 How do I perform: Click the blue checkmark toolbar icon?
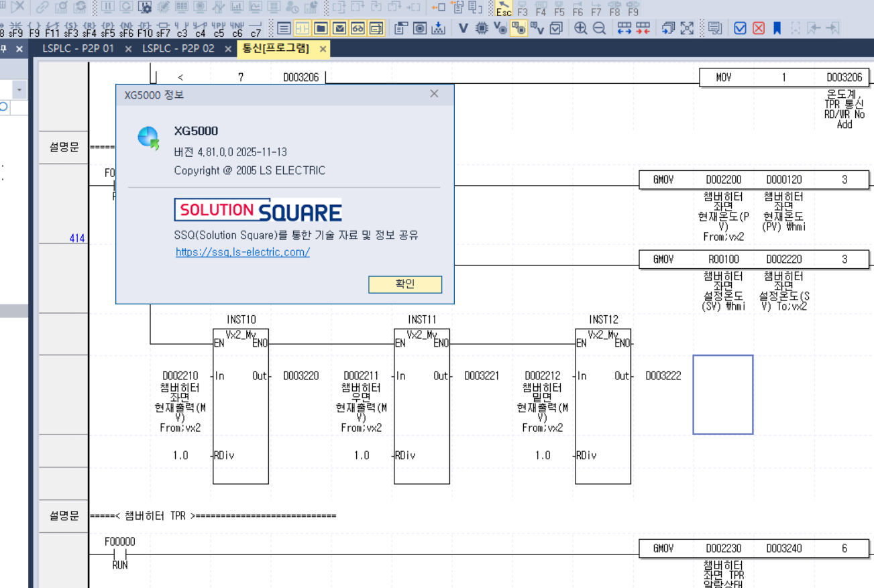coord(741,28)
